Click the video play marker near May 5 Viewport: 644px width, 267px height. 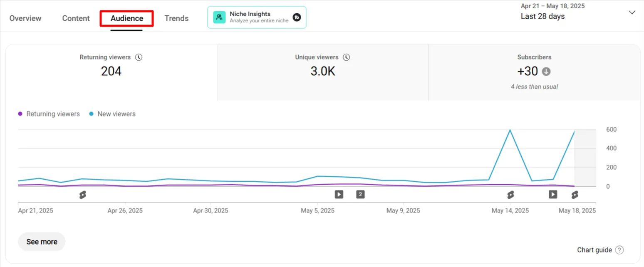click(339, 194)
